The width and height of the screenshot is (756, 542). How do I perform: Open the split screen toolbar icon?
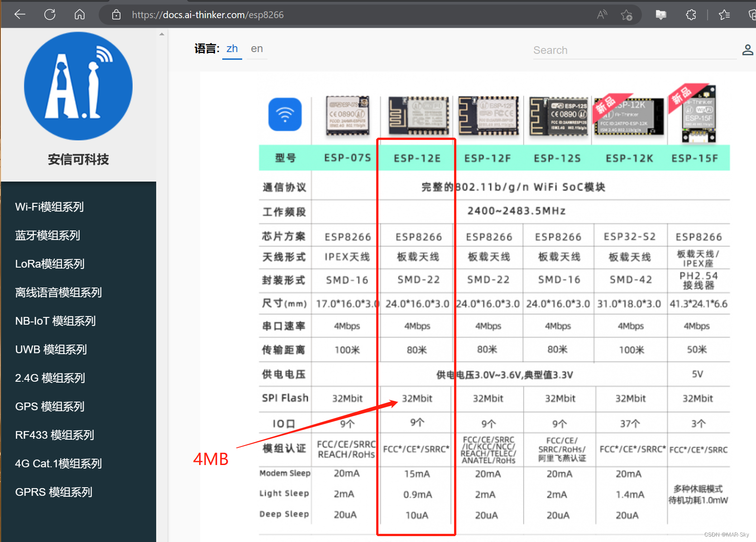(x=661, y=14)
